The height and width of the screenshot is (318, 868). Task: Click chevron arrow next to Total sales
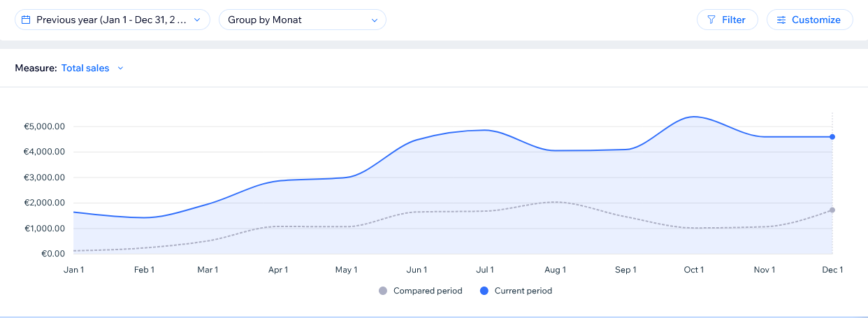(x=120, y=68)
